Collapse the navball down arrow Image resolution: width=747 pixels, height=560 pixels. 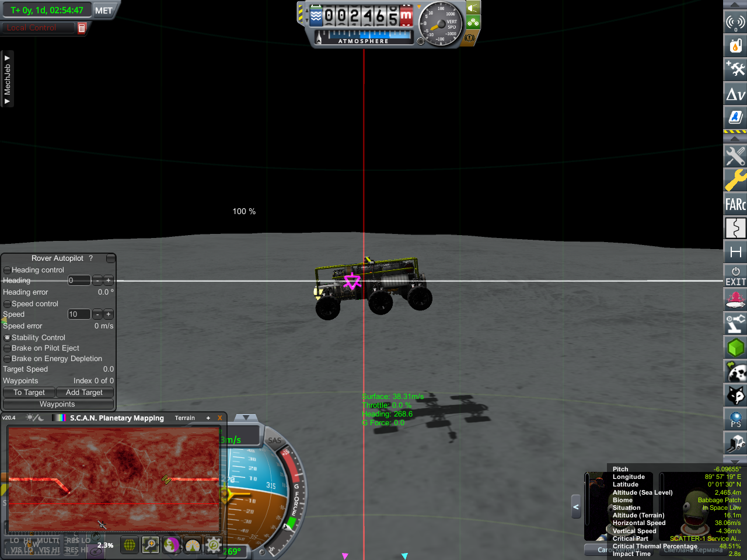click(246, 418)
